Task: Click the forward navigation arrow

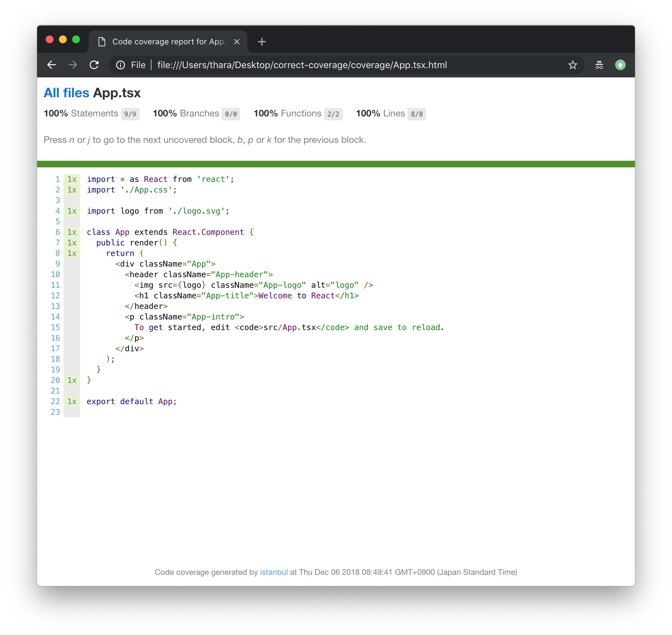Action: (73, 65)
